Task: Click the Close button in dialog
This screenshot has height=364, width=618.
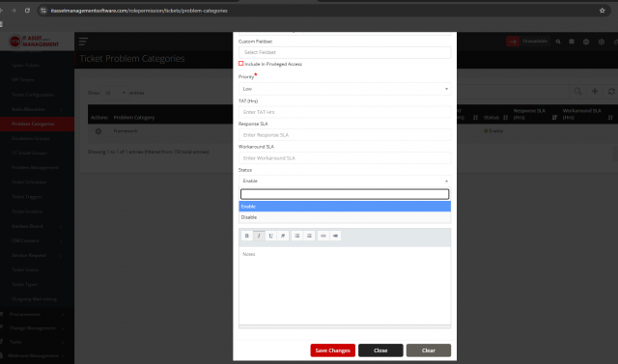Action: tap(380, 350)
